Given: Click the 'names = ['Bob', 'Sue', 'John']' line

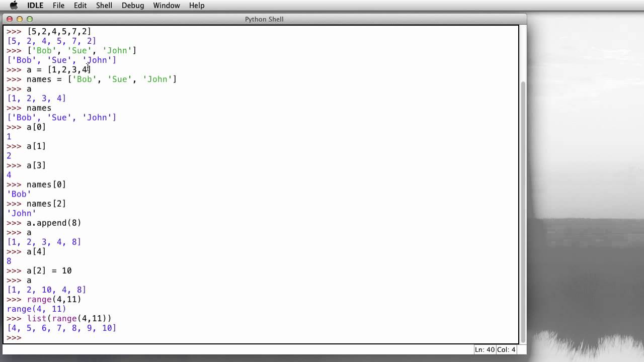Looking at the screenshot, I should click(92, 79).
